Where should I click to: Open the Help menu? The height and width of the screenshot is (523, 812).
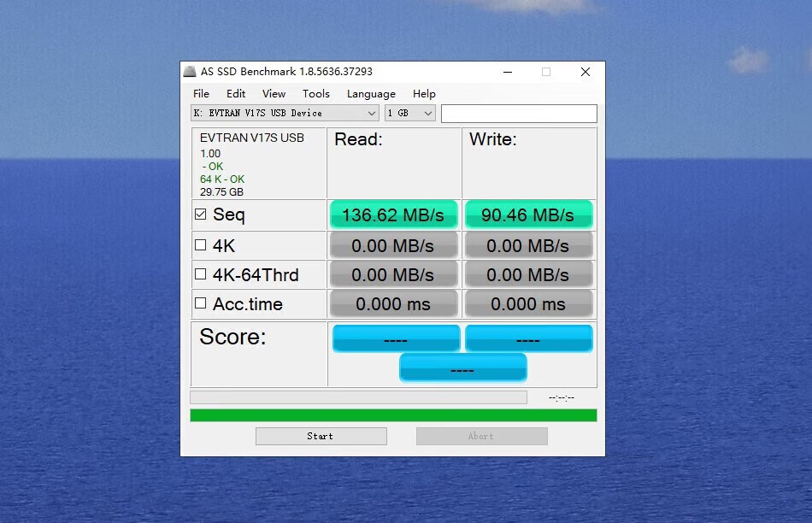pyautogui.click(x=424, y=94)
